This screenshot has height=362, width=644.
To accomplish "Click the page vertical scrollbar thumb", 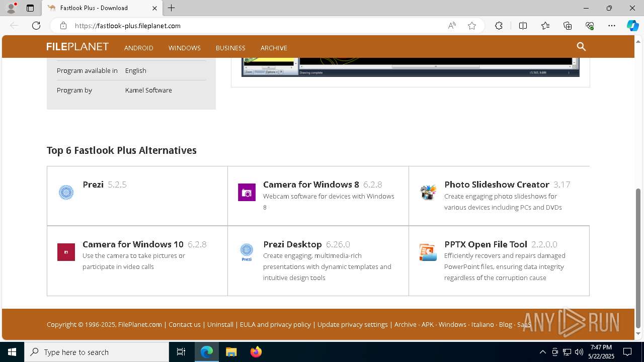I will click(638, 258).
